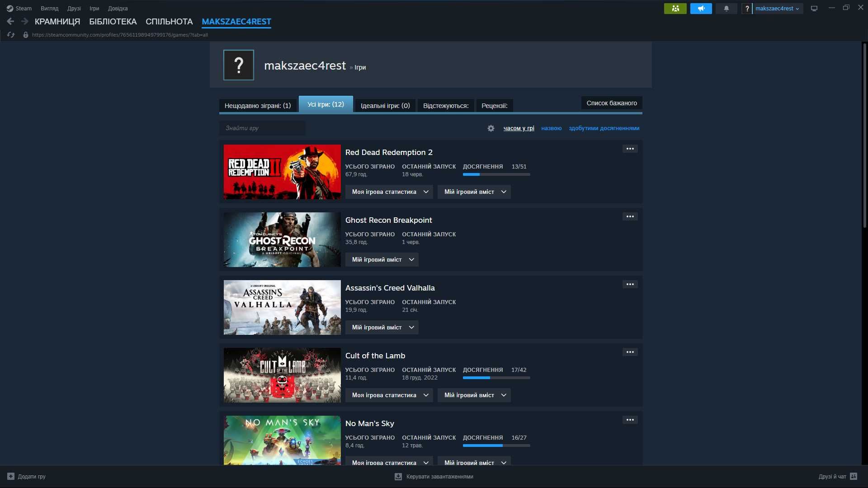Click the Manage downloads icon
Image resolution: width=868 pixels, height=488 pixels.
coord(398,476)
